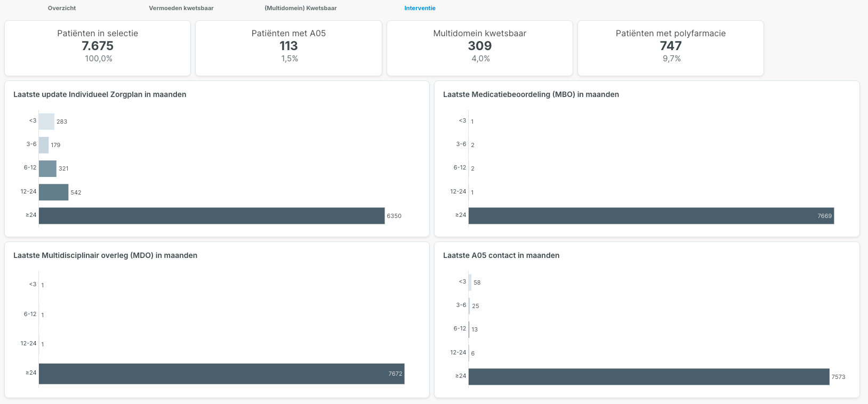Select the Patiënten met A05 card
Screen dimensions: 868x404
coord(288,48)
